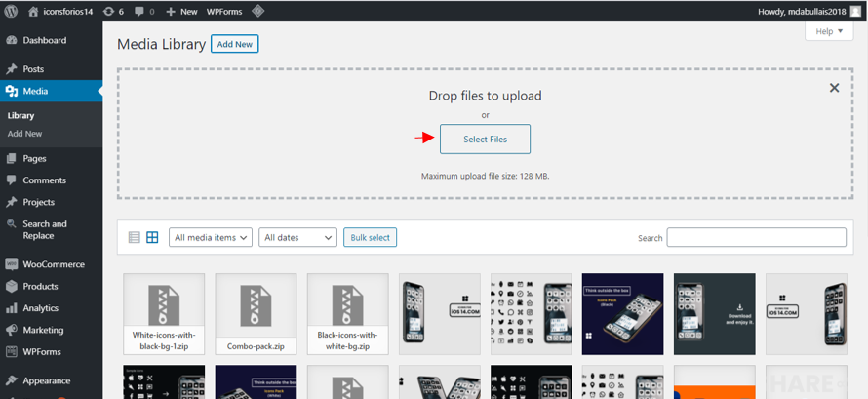The width and height of the screenshot is (868, 399).
Task: Open the WordPress logo menu
Action: coord(11,11)
